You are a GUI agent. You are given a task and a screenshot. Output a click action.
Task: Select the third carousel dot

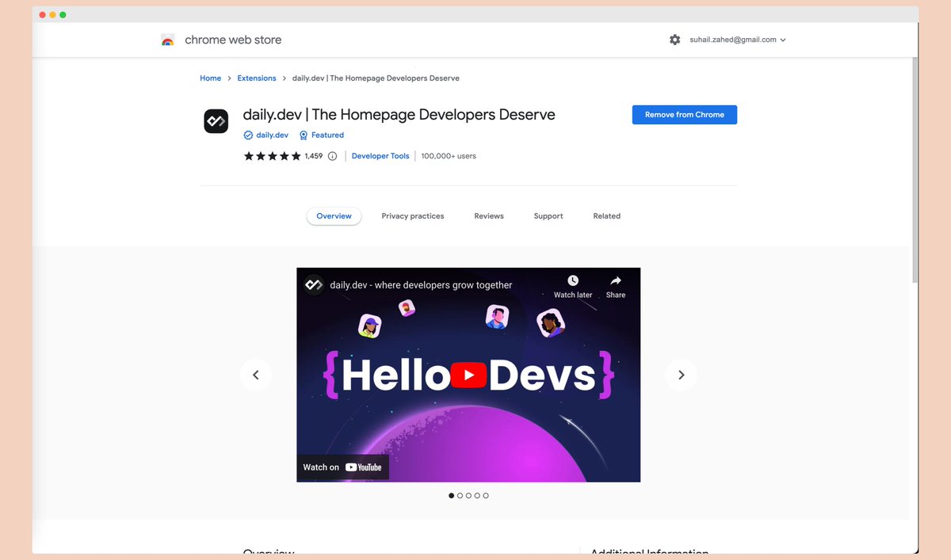pyautogui.click(x=468, y=496)
